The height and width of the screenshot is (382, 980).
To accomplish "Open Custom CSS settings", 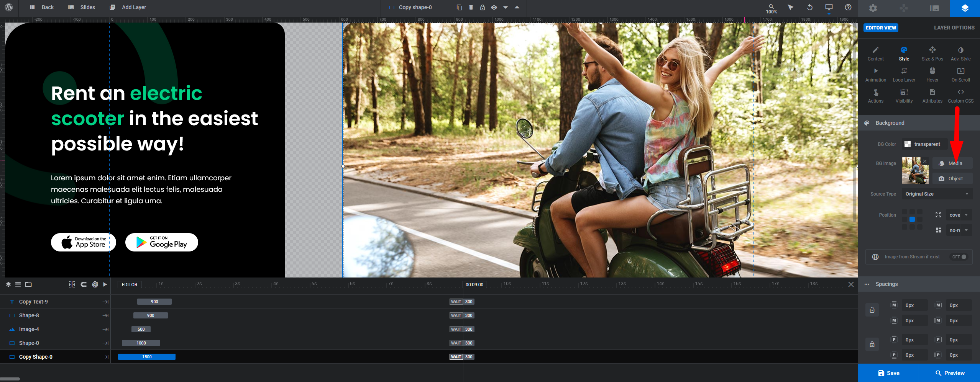I will (960, 96).
